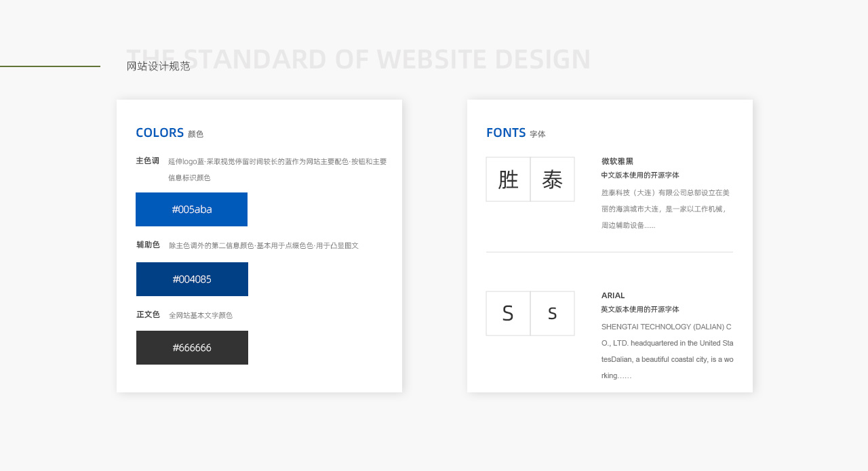Click the 微软雅黑 font name label
Image resolution: width=868 pixels, height=471 pixels.
[617, 161]
